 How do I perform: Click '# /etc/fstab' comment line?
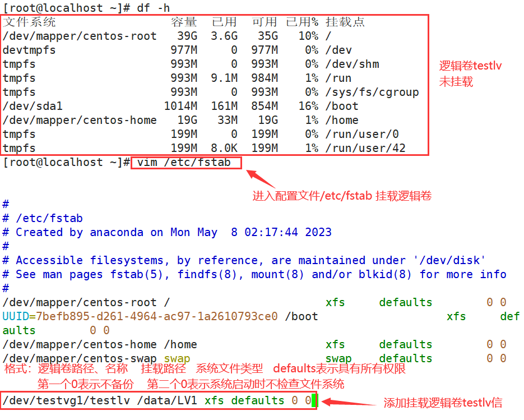[43, 218]
